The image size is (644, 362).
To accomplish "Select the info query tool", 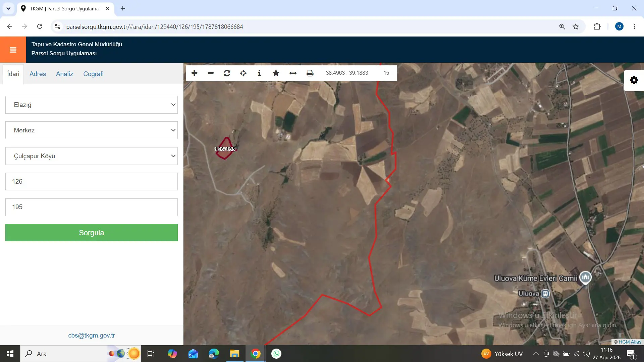I will 259,73.
